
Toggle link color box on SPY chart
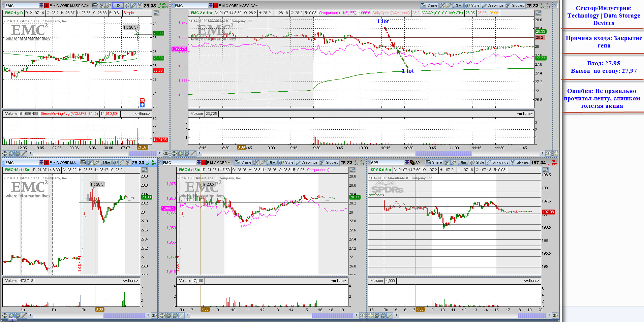pos(412,162)
